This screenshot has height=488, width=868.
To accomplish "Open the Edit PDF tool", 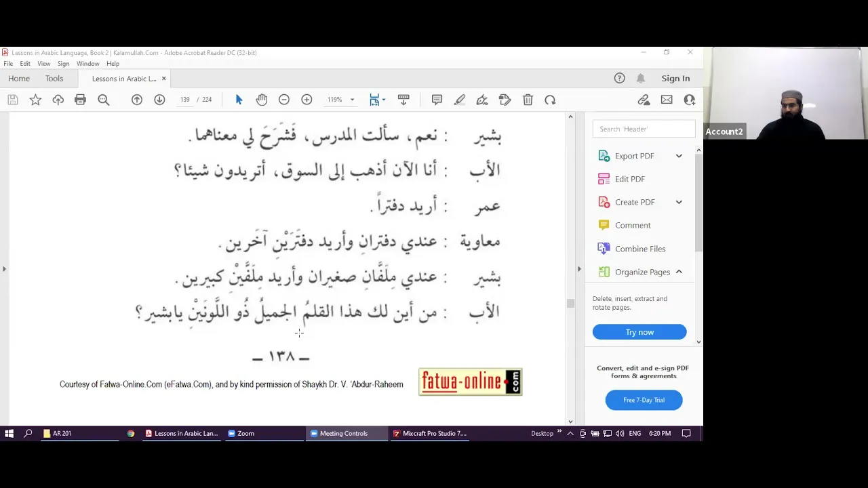I will point(629,179).
